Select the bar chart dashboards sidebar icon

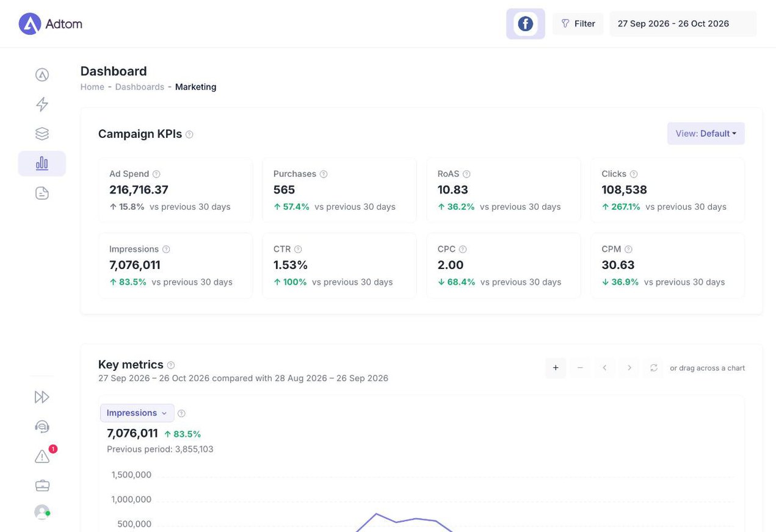[42, 164]
